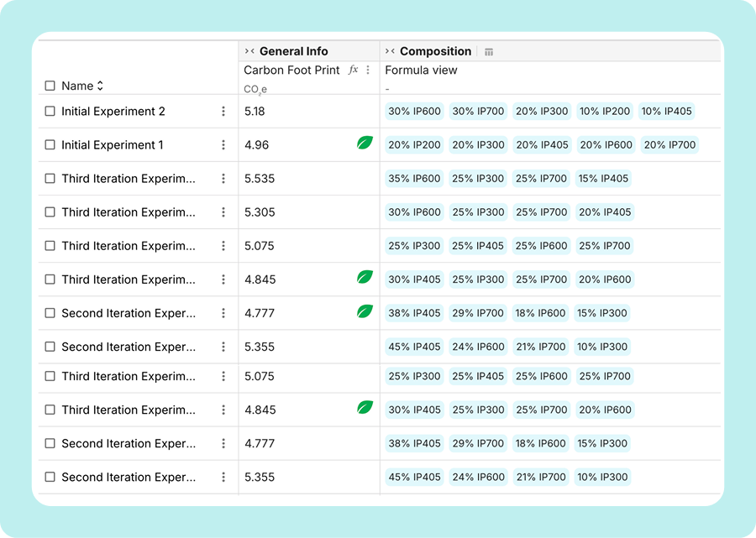Click 20% IP405 chip in the 5.305 row
The width and height of the screenshot is (756, 538).
tap(605, 212)
